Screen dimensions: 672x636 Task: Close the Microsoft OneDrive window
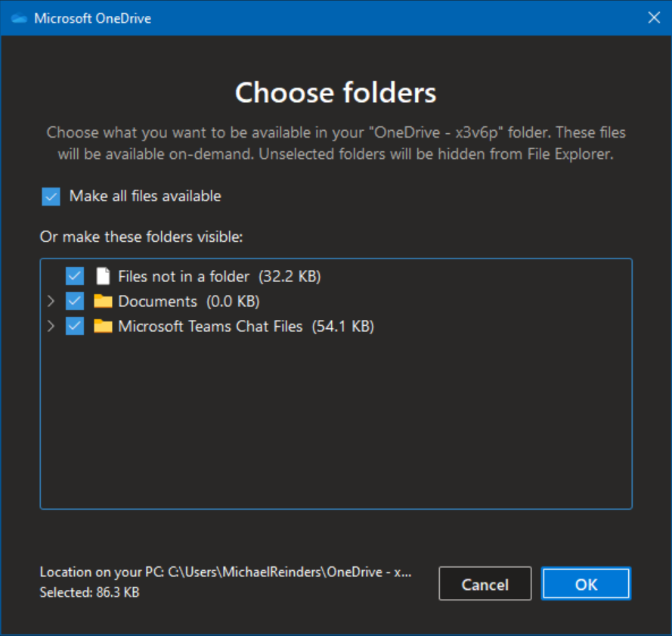click(x=654, y=17)
